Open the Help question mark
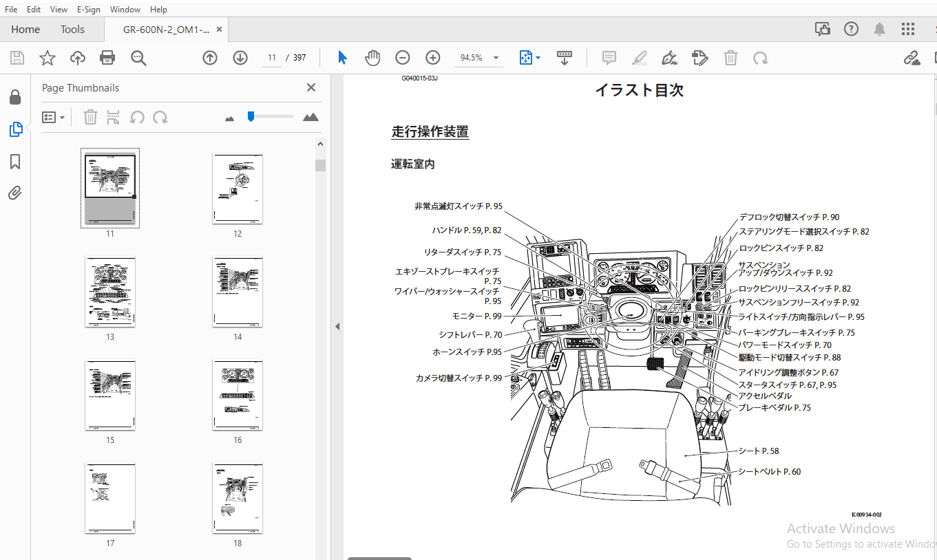937x560 pixels. coord(852,29)
